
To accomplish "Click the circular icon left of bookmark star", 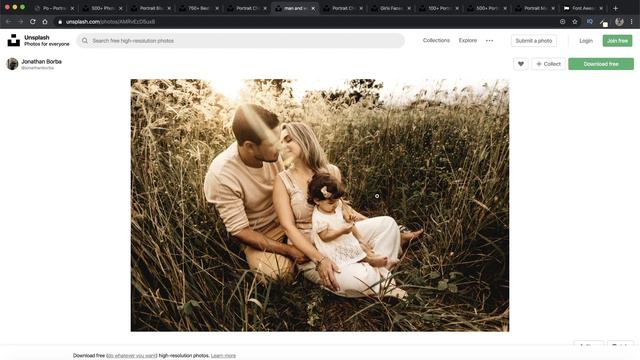I will tap(562, 22).
